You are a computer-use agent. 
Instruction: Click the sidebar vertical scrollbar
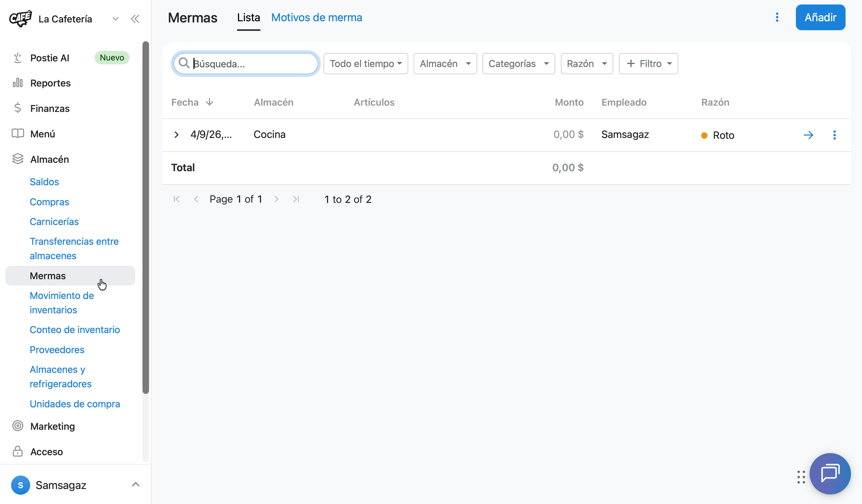coord(146,218)
